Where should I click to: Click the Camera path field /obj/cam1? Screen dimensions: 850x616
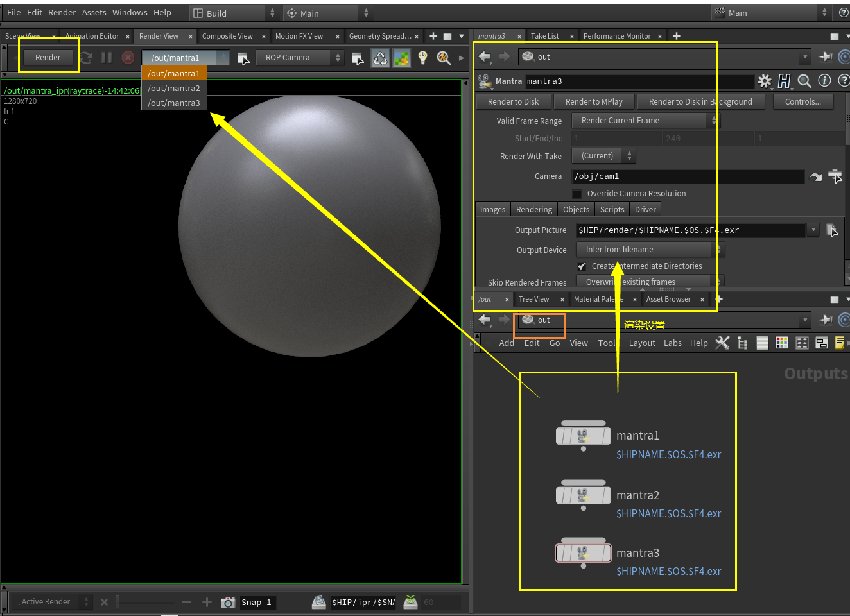[688, 176]
